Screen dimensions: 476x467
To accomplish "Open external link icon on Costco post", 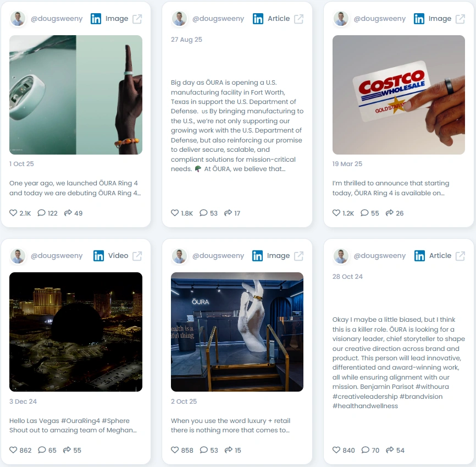I will coord(460,19).
